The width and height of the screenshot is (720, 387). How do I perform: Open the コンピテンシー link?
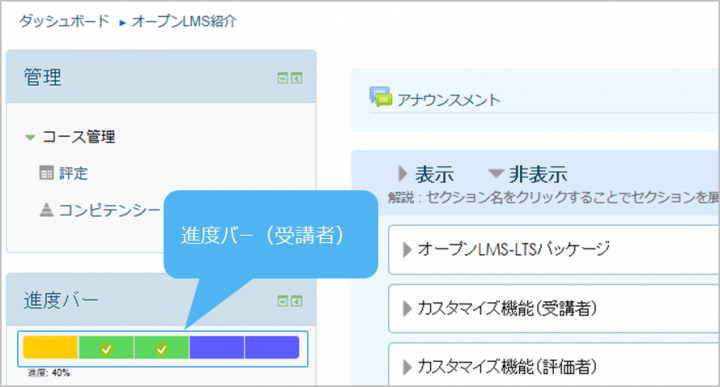point(110,210)
